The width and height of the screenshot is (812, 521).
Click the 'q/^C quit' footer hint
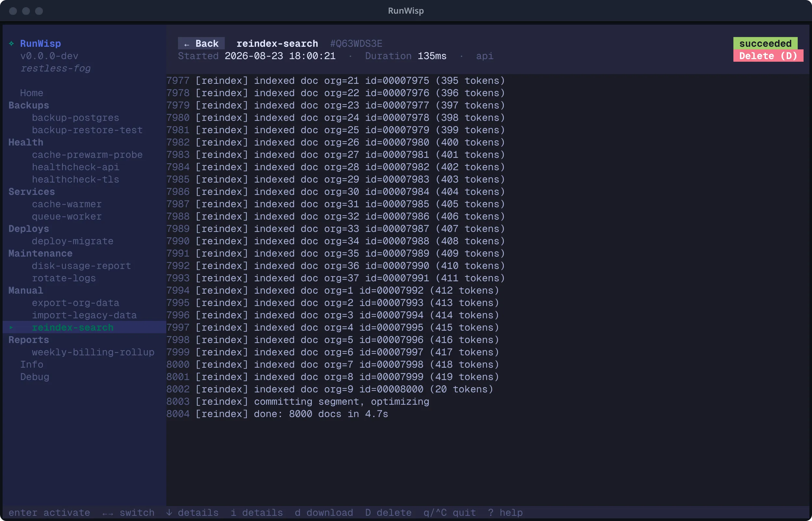pyautogui.click(x=450, y=513)
